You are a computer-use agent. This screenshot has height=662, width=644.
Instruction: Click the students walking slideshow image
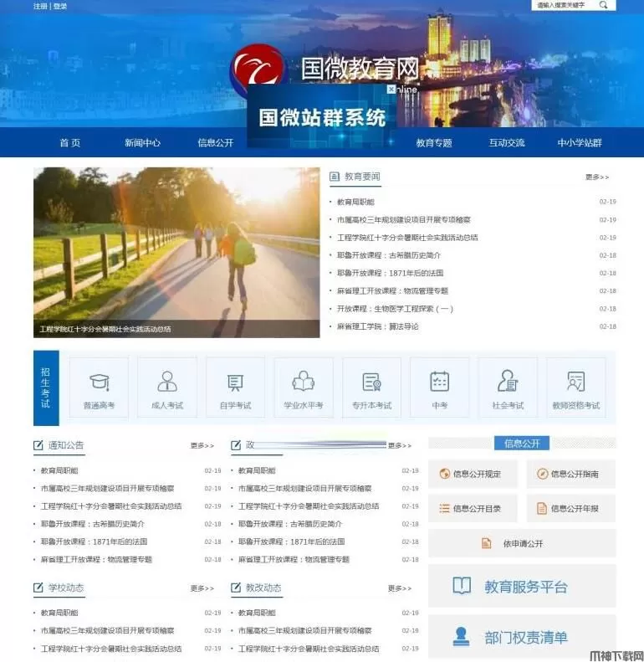pyautogui.click(x=176, y=253)
